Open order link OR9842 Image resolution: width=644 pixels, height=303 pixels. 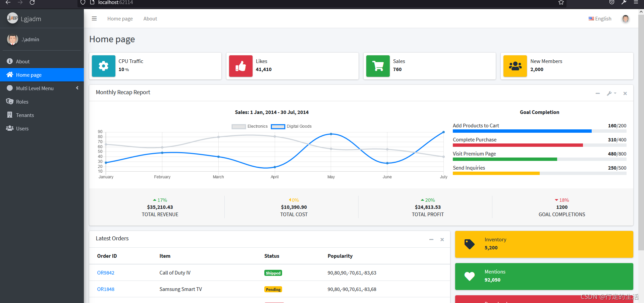coord(106,273)
